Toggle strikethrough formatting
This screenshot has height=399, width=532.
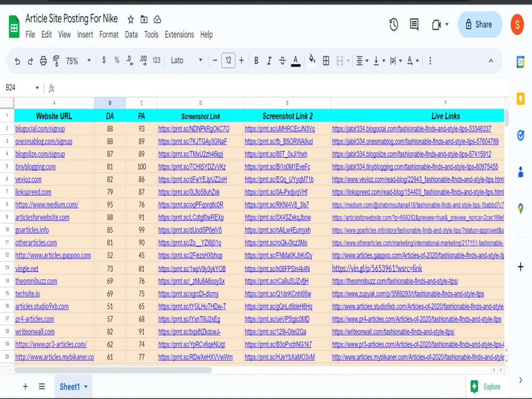(282, 61)
